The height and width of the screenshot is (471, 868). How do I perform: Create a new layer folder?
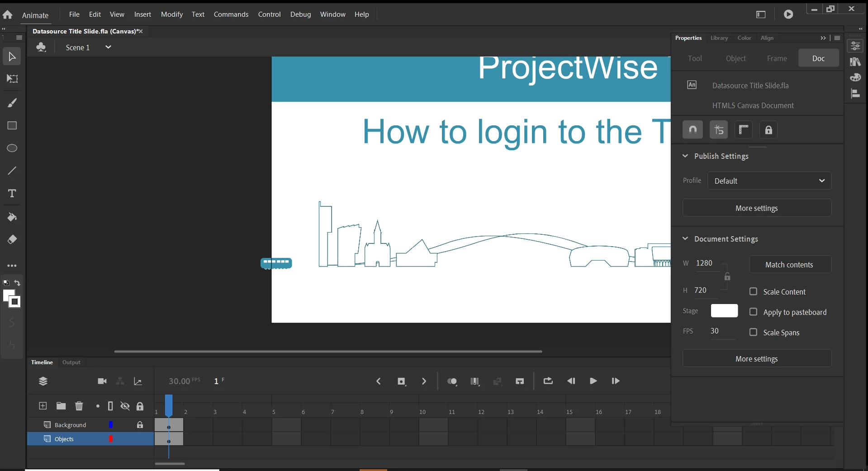click(61, 406)
